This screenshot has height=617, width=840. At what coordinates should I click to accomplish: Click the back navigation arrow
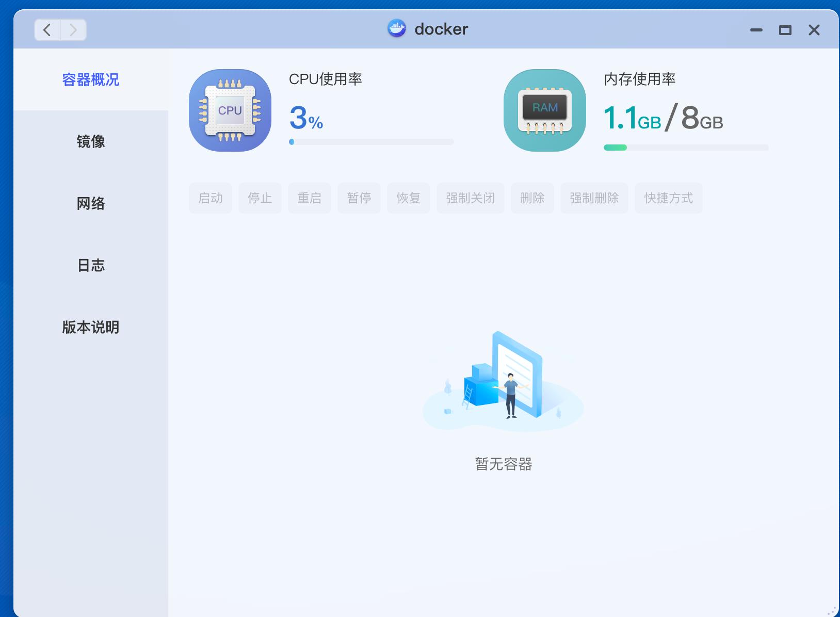tap(47, 30)
